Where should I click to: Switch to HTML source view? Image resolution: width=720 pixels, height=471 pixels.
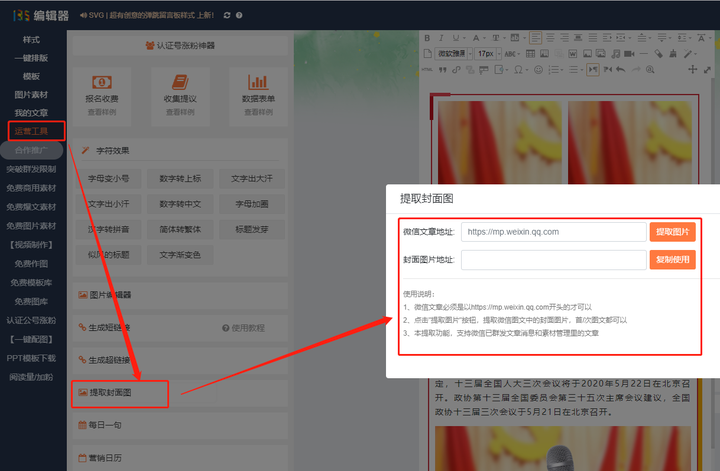pyautogui.click(x=427, y=70)
